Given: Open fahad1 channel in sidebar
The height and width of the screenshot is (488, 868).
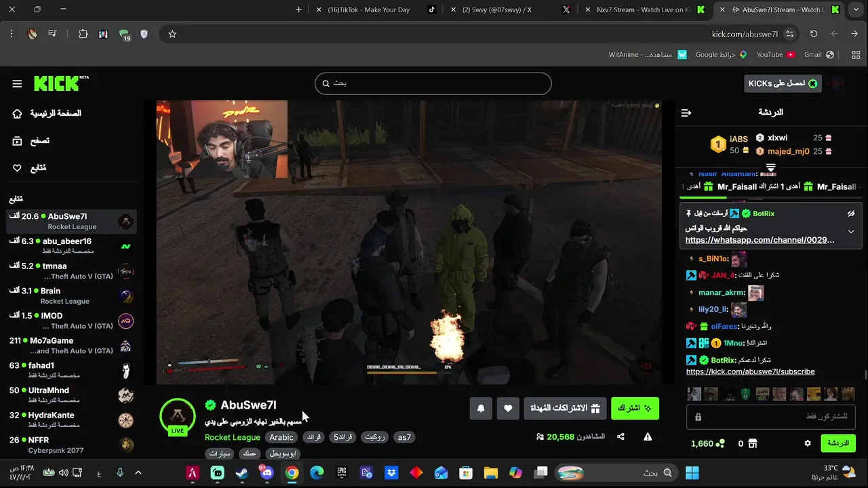Looking at the screenshot, I should pyautogui.click(x=71, y=370).
